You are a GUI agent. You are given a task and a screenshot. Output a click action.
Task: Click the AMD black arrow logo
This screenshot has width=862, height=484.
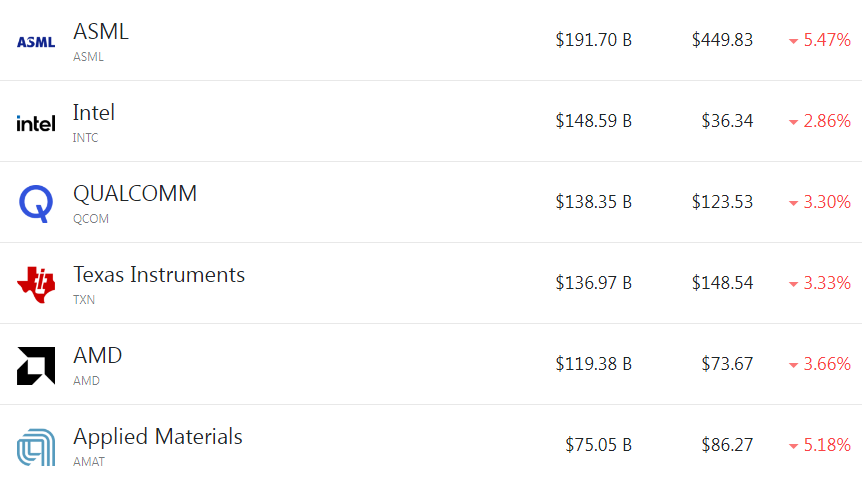[x=36, y=366]
